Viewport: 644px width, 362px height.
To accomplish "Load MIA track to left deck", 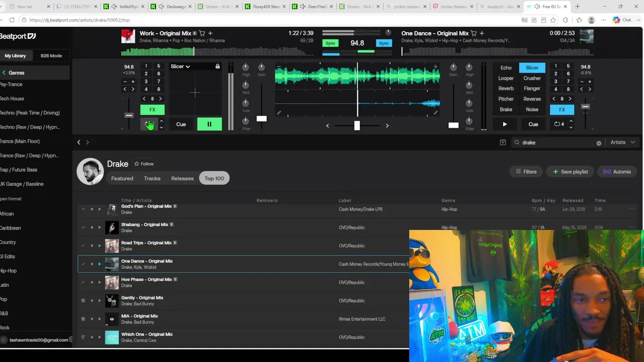I will [92, 319].
